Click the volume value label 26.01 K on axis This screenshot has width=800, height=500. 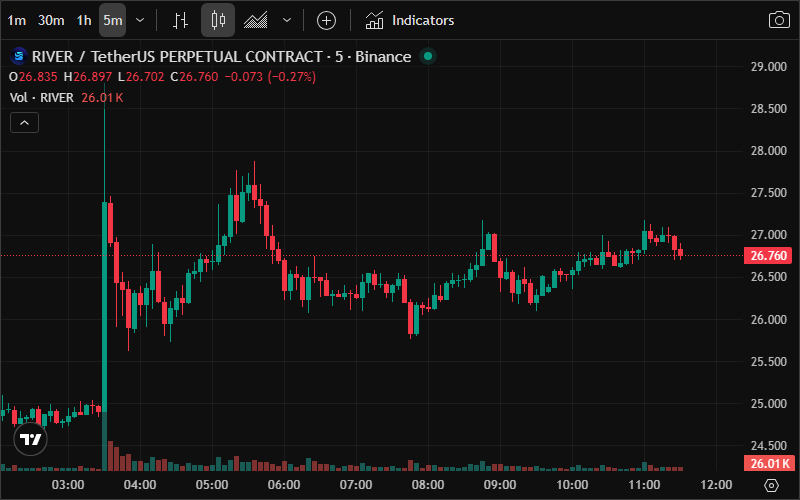(x=768, y=463)
